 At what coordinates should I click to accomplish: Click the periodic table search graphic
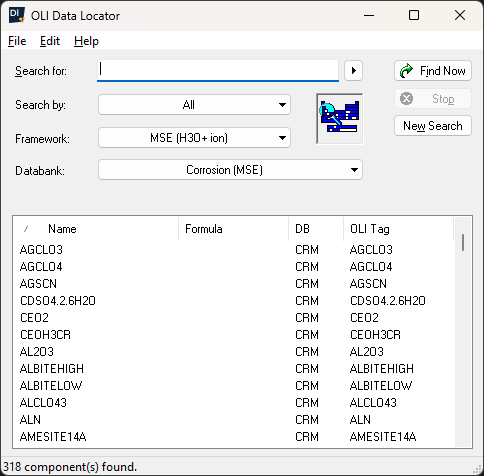click(340, 119)
